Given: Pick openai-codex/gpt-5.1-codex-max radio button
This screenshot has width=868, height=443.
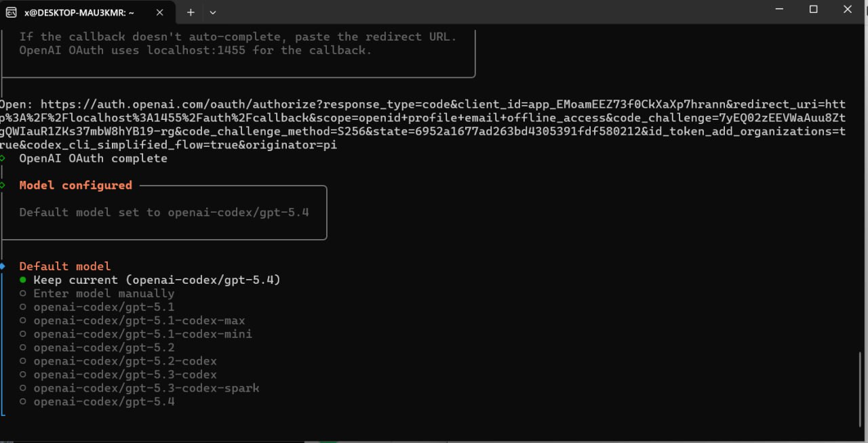Looking at the screenshot, I should 23,320.
